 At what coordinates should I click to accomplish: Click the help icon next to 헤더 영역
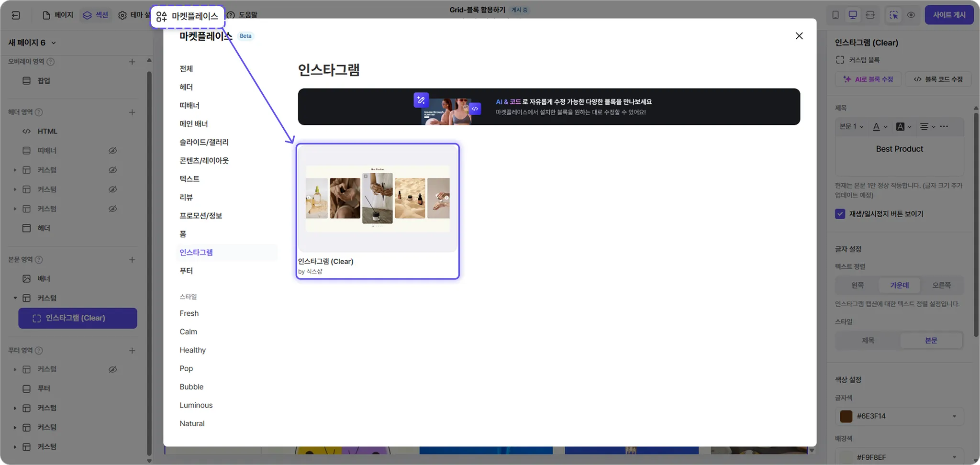39,112
